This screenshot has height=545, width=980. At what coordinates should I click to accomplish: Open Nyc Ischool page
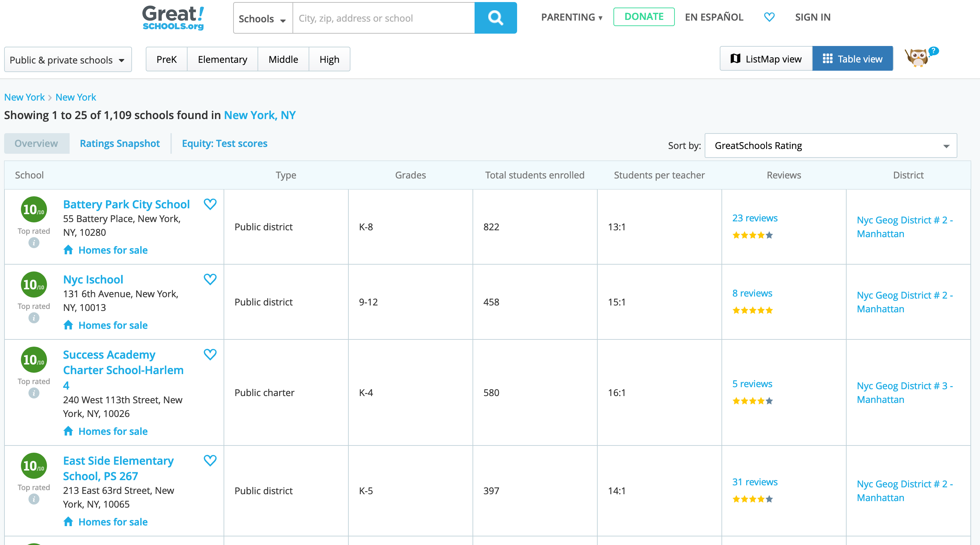(x=93, y=279)
